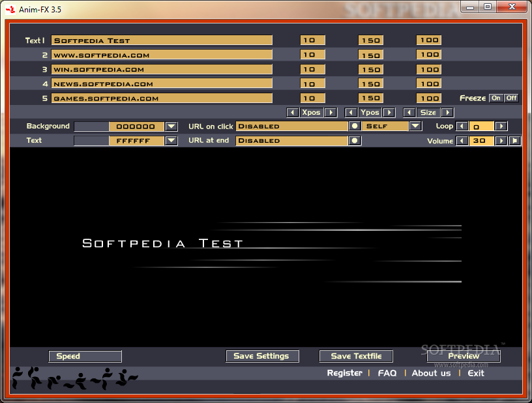
Task: Turn Freeze On
Action: pyautogui.click(x=496, y=98)
